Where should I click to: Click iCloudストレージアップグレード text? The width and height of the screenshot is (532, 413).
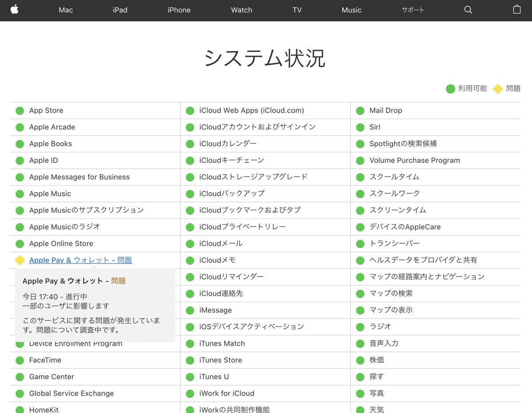254,177
